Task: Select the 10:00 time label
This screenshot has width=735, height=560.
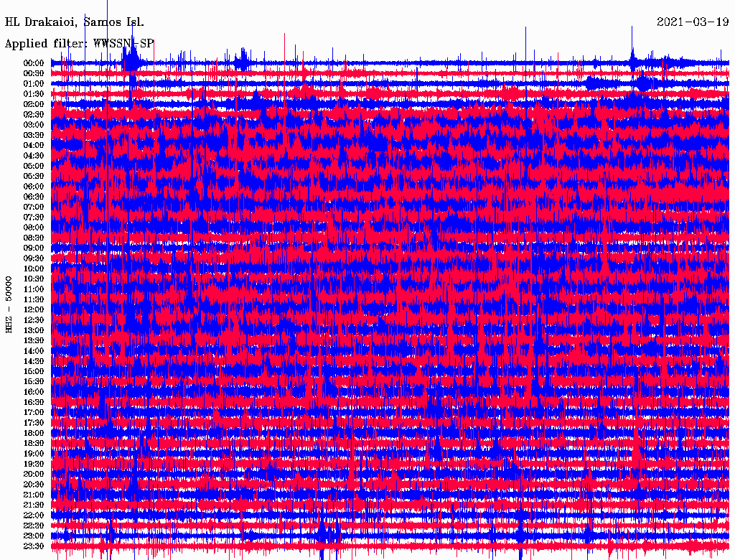Action: [x=34, y=269]
